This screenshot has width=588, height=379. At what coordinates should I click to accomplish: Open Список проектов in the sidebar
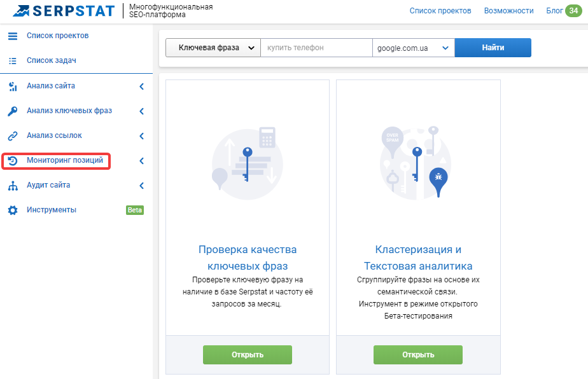click(x=57, y=36)
